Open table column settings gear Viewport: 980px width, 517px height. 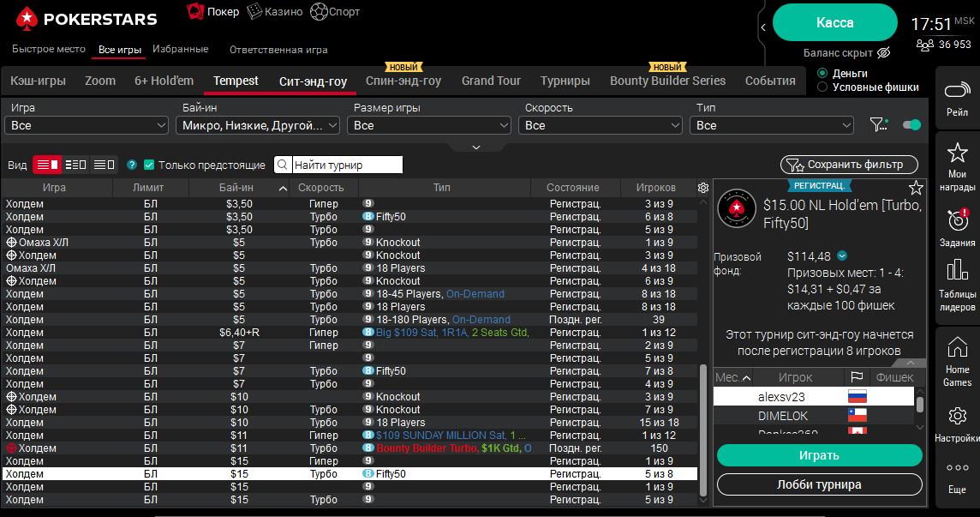(x=703, y=187)
